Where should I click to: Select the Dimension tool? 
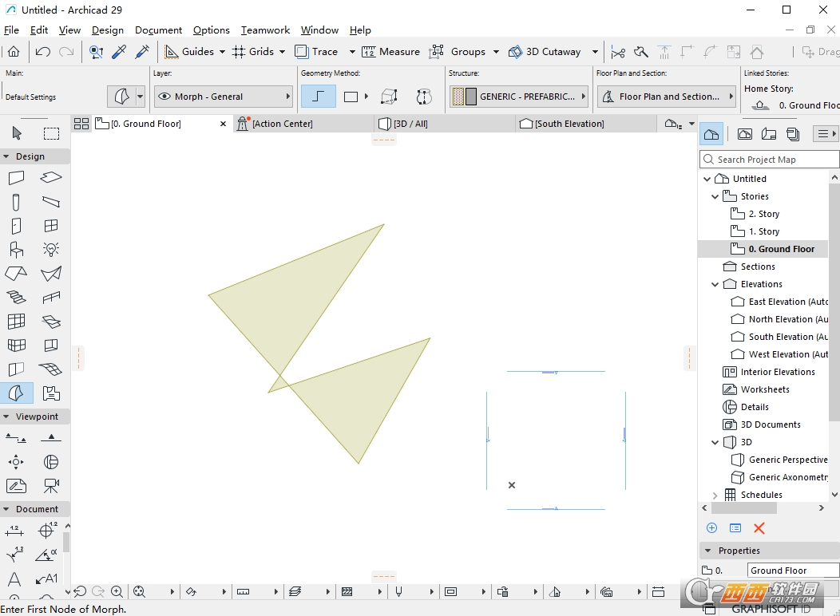[14, 531]
